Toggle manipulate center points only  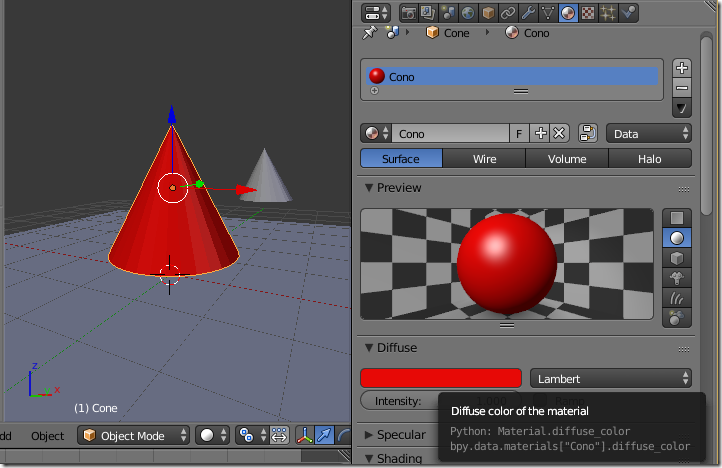(279, 435)
